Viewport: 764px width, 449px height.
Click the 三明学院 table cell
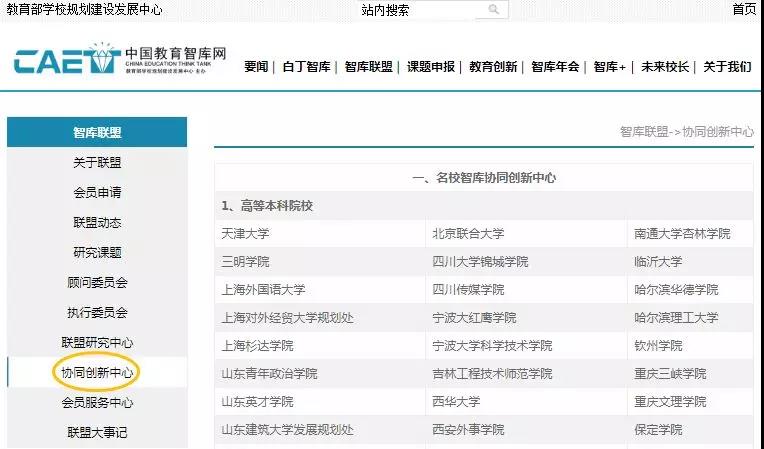[x=320, y=262]
